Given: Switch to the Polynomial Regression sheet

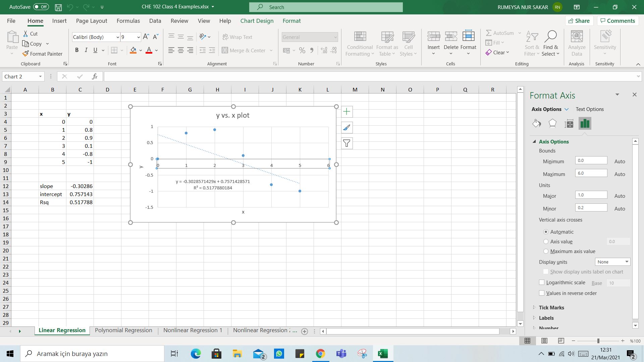Looking at the screenshot, I should pos(123,330).
